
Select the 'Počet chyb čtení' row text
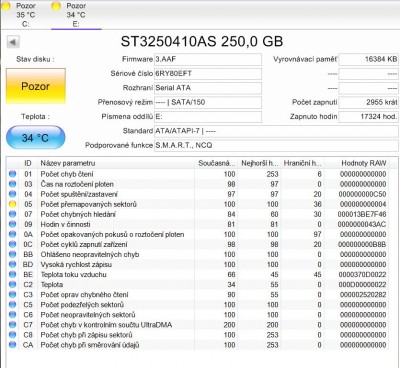[67, 174]
